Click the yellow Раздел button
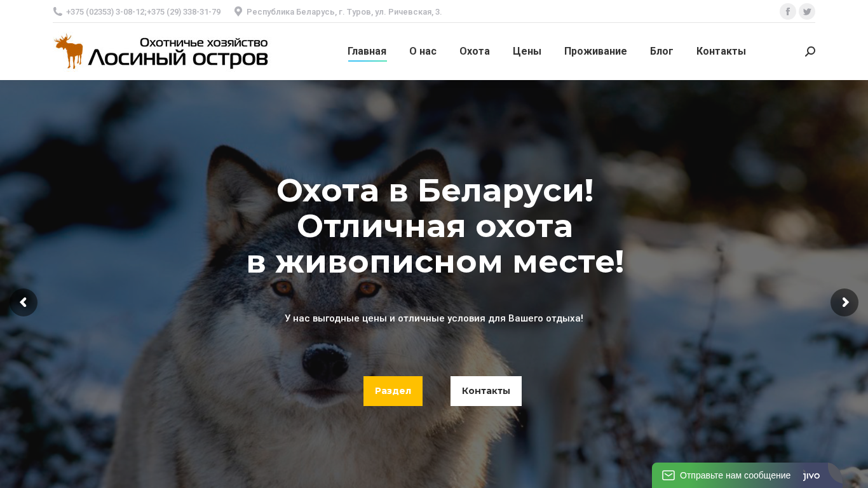This screenshot has width=868, height=488. [x=393, y=391]
